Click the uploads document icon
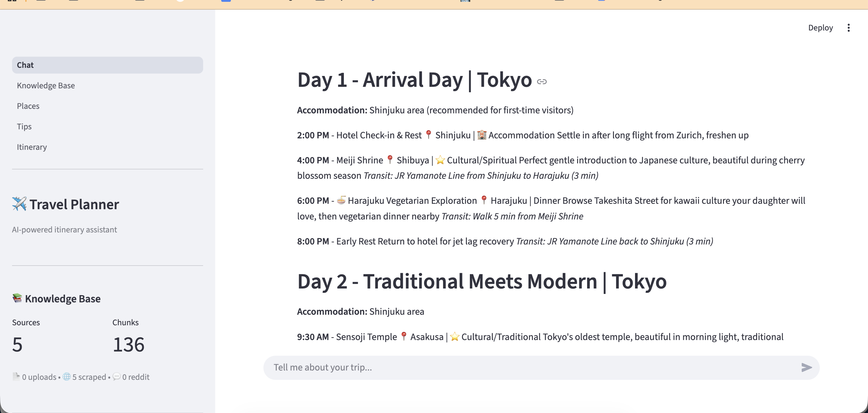The height and width of the screenshot is (413, 868). click(x=16, y=376)
